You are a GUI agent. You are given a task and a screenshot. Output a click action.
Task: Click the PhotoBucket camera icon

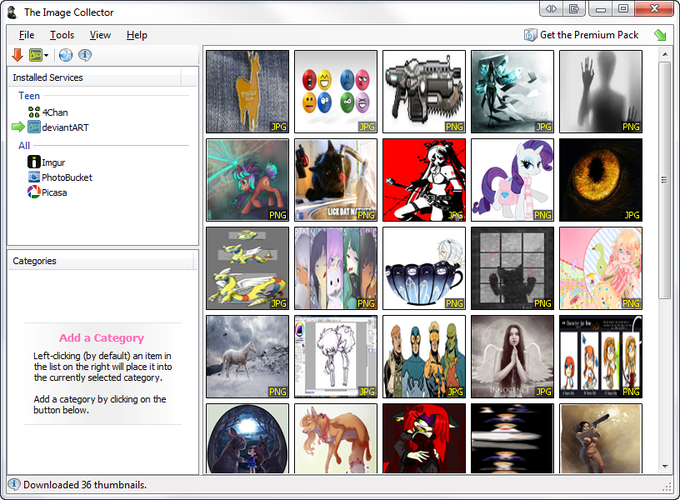click(x=34, y=177)
